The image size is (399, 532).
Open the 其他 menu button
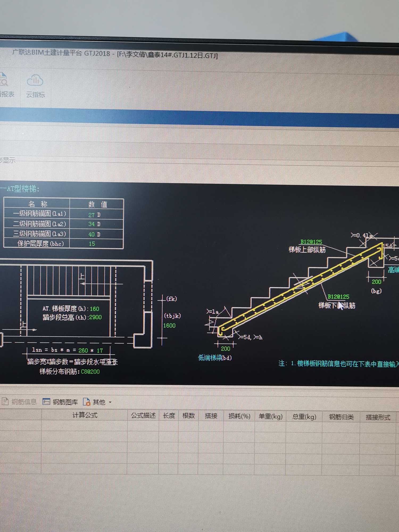pos(94,402)
